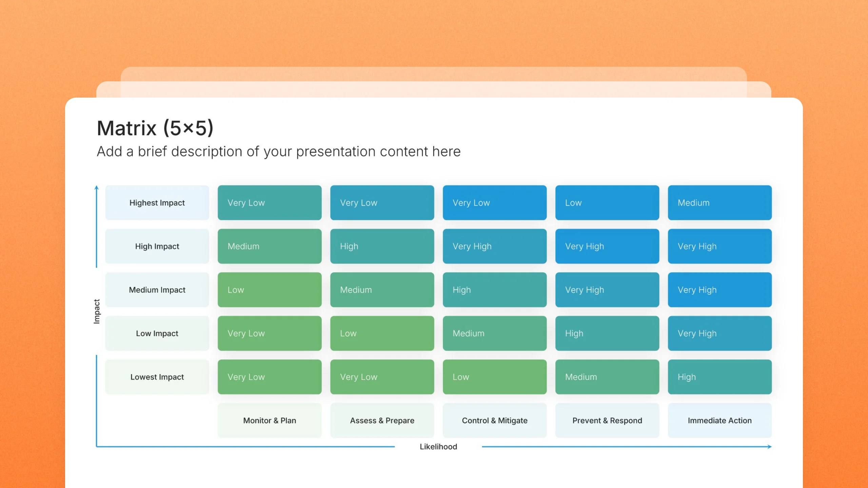The height and width of the screenshot is (488, 868).
Task: Click the "Low Impact" row label
Action: (x=157, y=333)
